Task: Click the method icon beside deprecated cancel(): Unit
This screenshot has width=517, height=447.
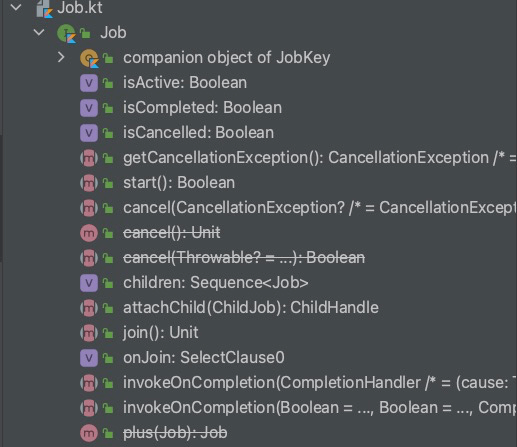Action: pyautogui.click(x=89, y=233)
